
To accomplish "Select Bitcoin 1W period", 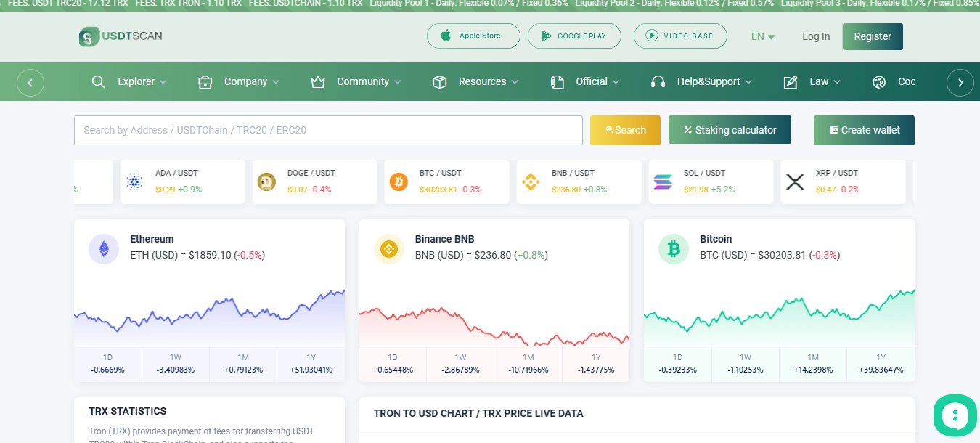I will pos(746,363).
